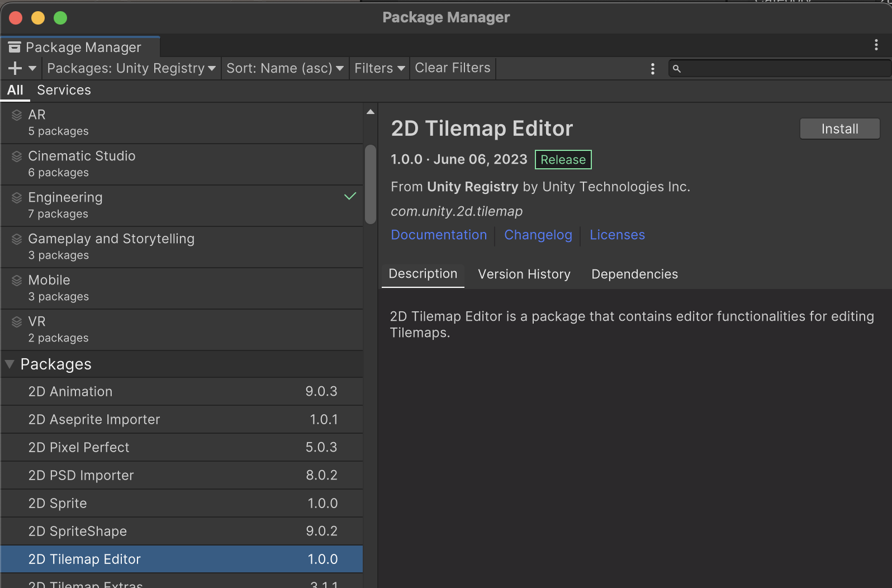Click version 9.0.3 of 2D Animation
This screenshot has height=588, width=892.
321,392
